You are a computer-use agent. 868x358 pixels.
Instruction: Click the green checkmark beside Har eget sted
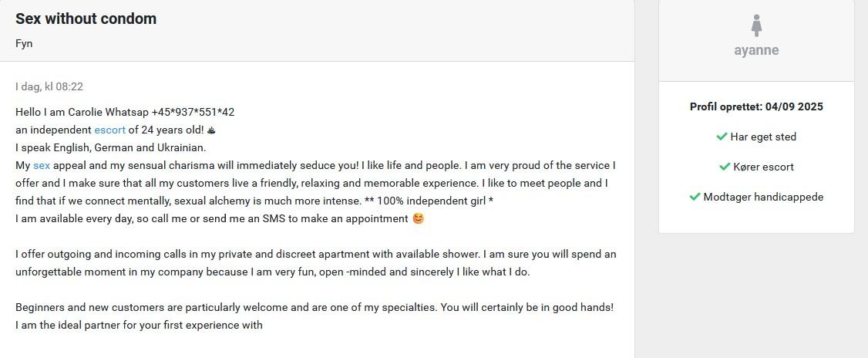click(722, 137)
